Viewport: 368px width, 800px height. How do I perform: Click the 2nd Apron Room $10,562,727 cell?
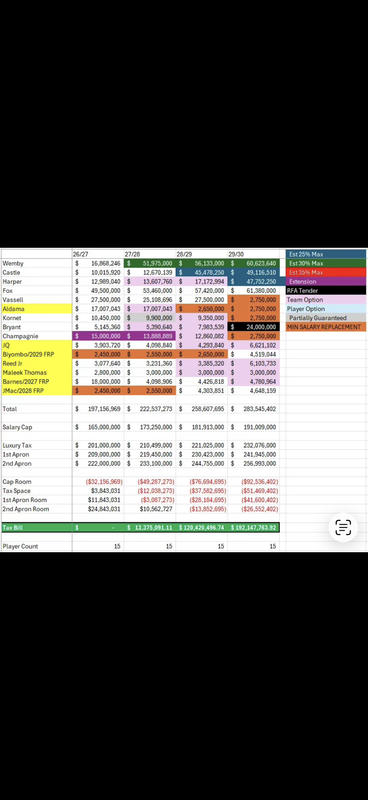150,509
